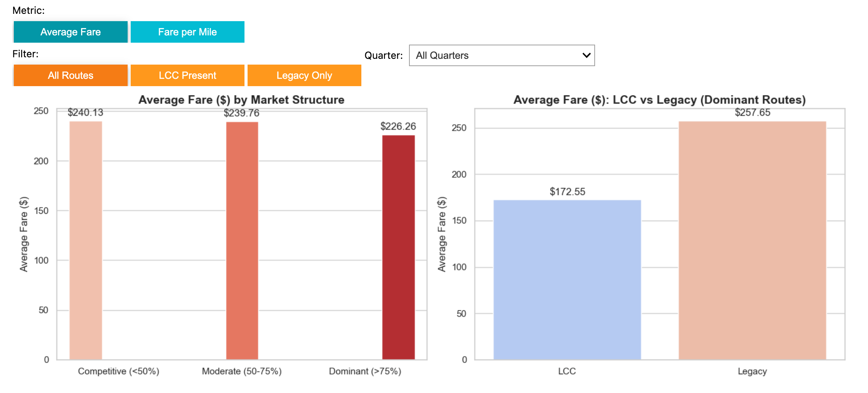Click the 'Filter:' label
Viewport: 868px width, 393px height.
[25, 54]
